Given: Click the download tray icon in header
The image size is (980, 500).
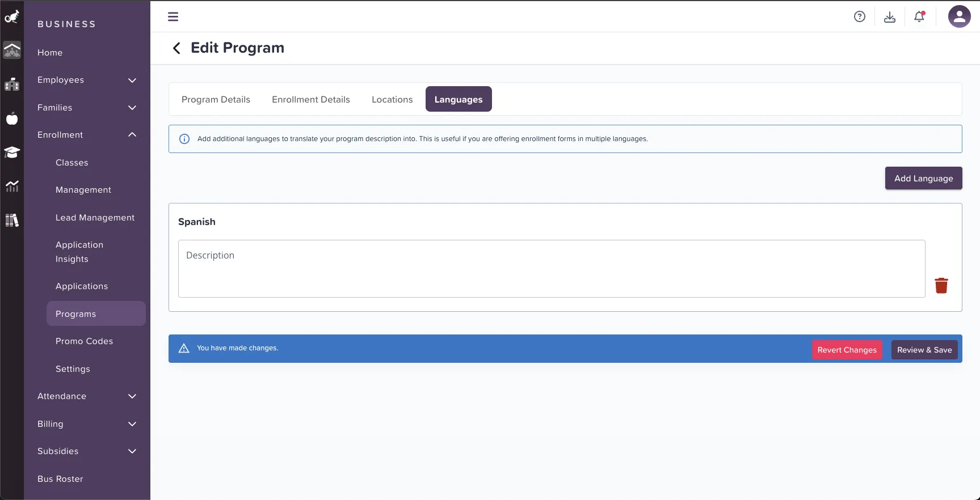Looking at the screenshot, I should pyautogui.click(x=889, y=17).
